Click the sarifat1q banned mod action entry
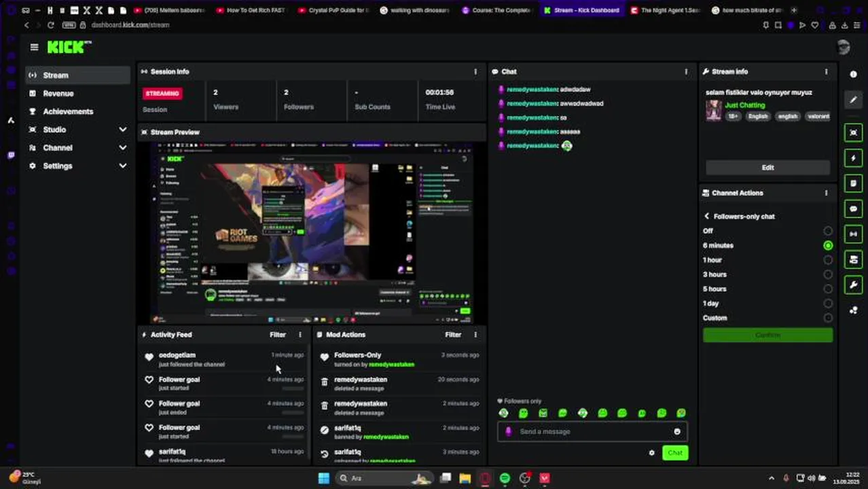 (399, 432)
